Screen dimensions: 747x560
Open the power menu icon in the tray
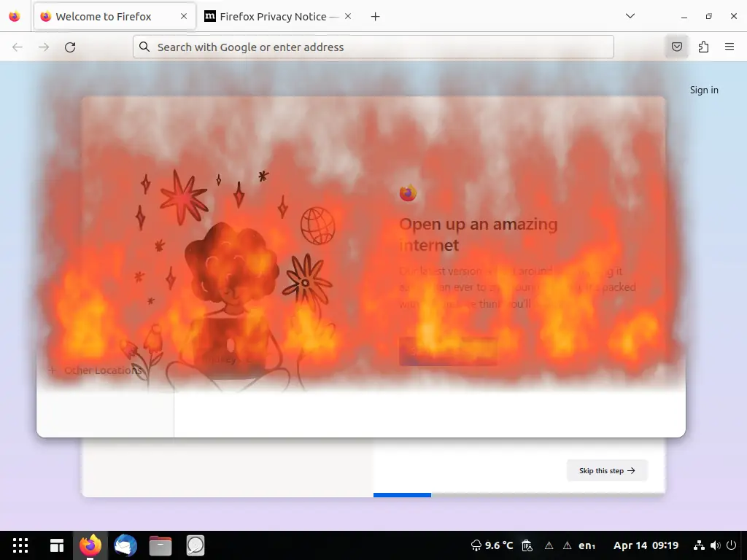point(731,545)
